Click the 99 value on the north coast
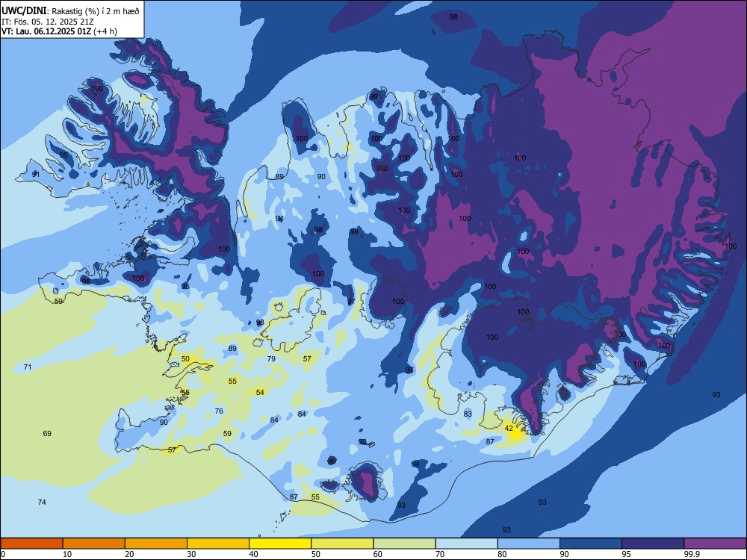Viewport: 747px width, 560px height. [373, 96]
